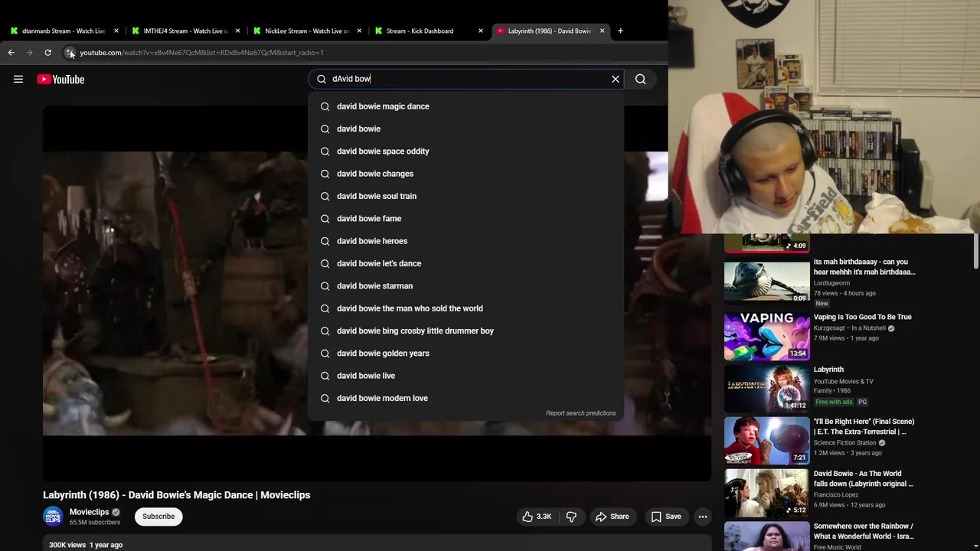Choose 'david bowie live' suggestion

[x=465, y=376]
